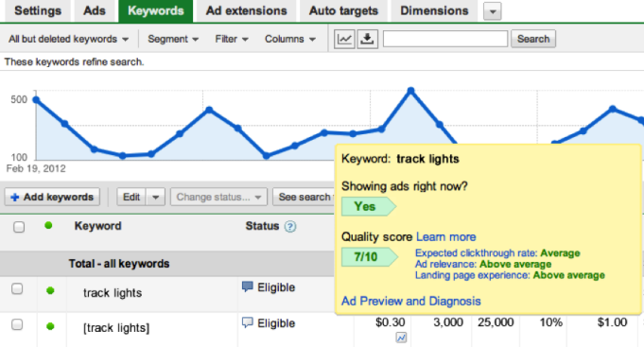Switch to the Ad extensions tab
The image size is (644, 347).
click(x=247, y=10)
